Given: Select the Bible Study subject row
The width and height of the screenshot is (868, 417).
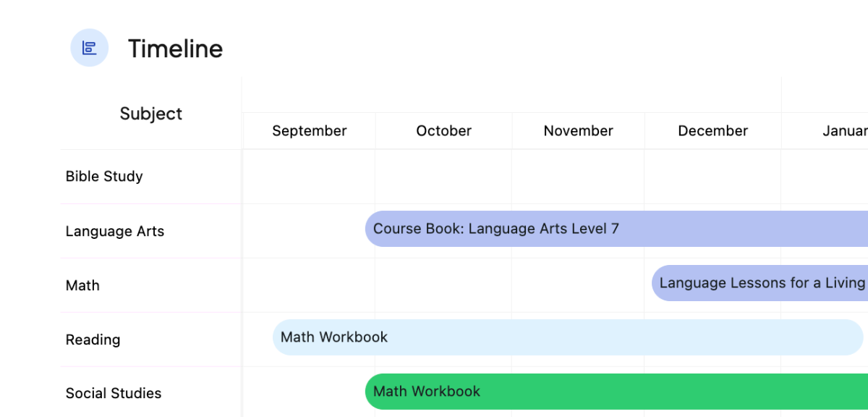Looking at the screenshot, I should coord(104,177).
